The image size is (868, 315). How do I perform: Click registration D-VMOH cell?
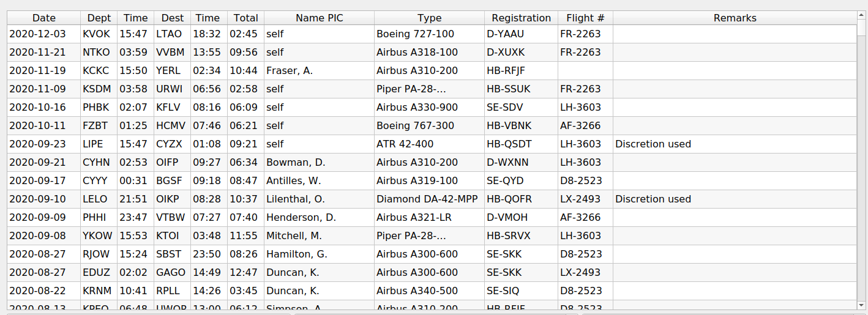[522, 218]
